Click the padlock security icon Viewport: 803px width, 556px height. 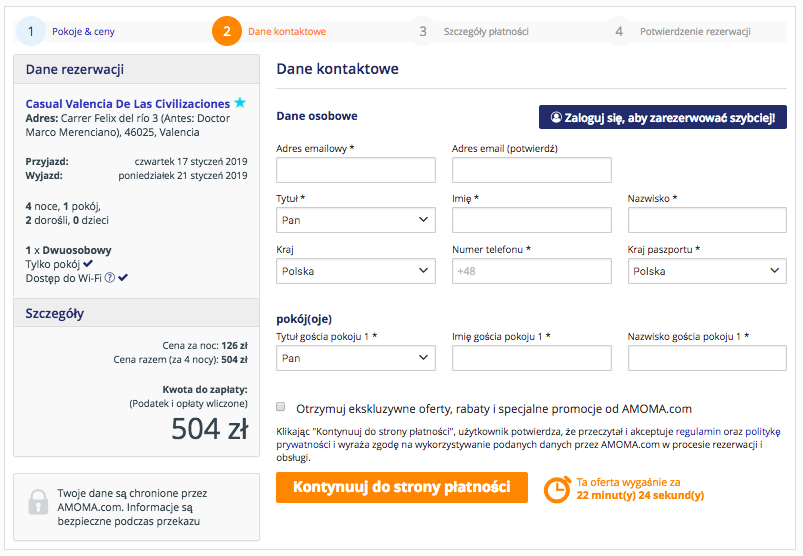[x=38, y=502]
